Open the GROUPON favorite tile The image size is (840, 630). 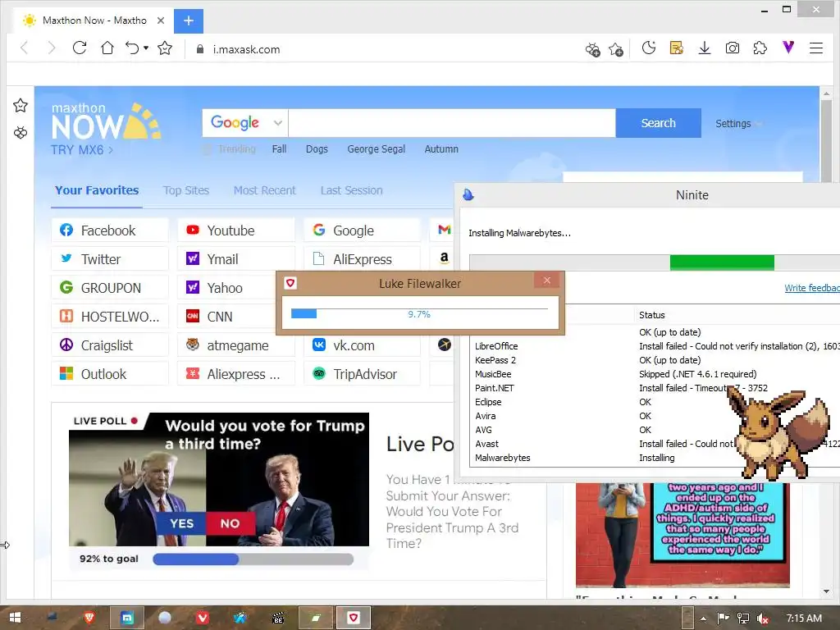(111, 288)
